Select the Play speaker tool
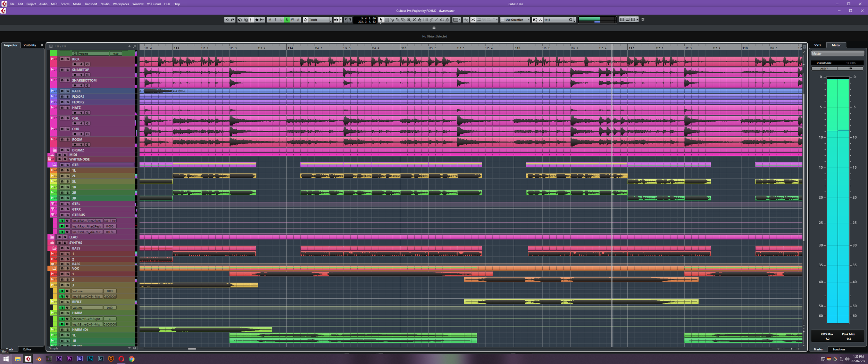The width and height of the screenshot is (868, 364). [442, 19]
